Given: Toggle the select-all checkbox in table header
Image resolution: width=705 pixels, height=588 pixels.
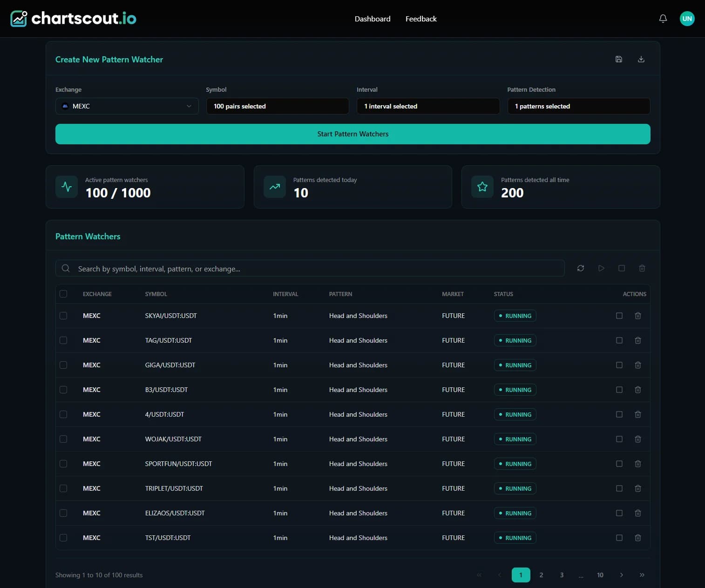Looking at the screenshot, I should [63, 294].
